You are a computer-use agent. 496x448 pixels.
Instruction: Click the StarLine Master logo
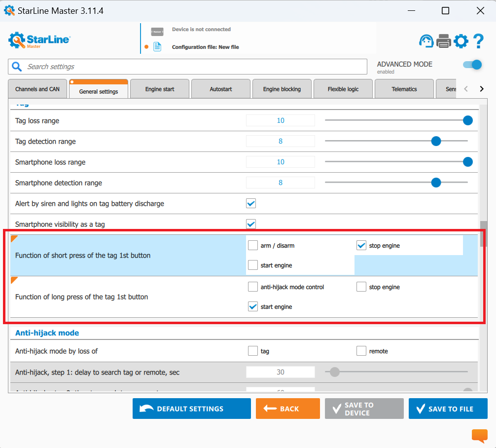pyautogui.click(x=39, y=40)
